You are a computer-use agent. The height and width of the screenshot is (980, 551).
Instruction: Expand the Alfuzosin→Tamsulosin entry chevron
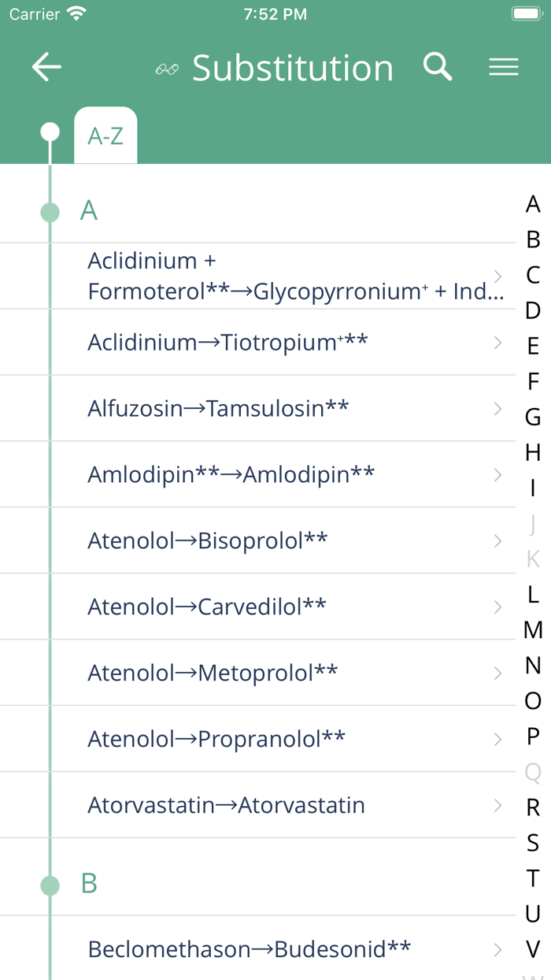(x=497, y=408)
